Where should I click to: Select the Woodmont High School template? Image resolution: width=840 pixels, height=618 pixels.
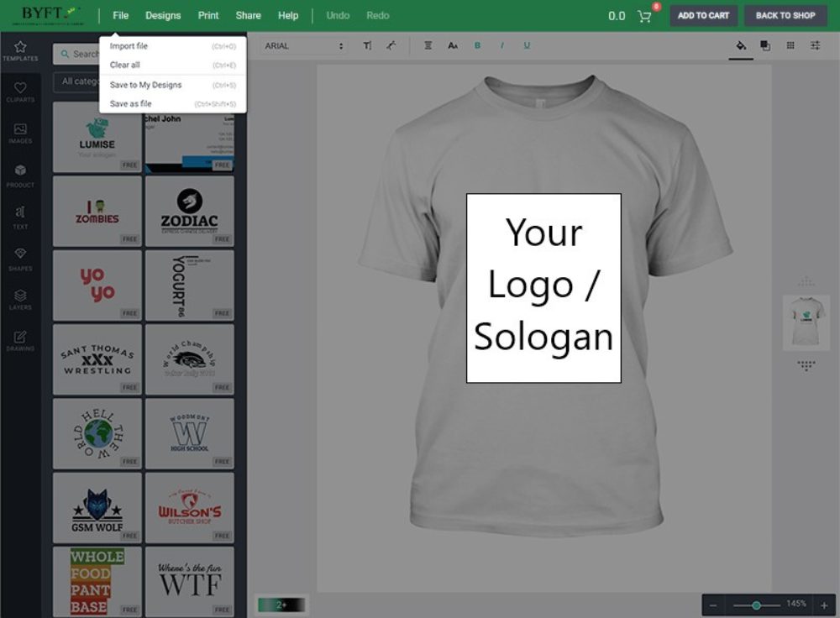coord(190,434)
